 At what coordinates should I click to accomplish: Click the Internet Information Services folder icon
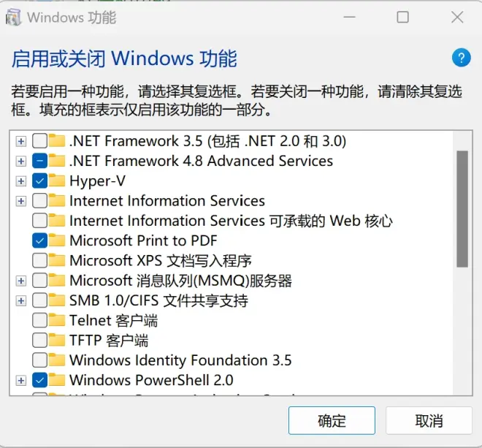[x=56, y=201]
